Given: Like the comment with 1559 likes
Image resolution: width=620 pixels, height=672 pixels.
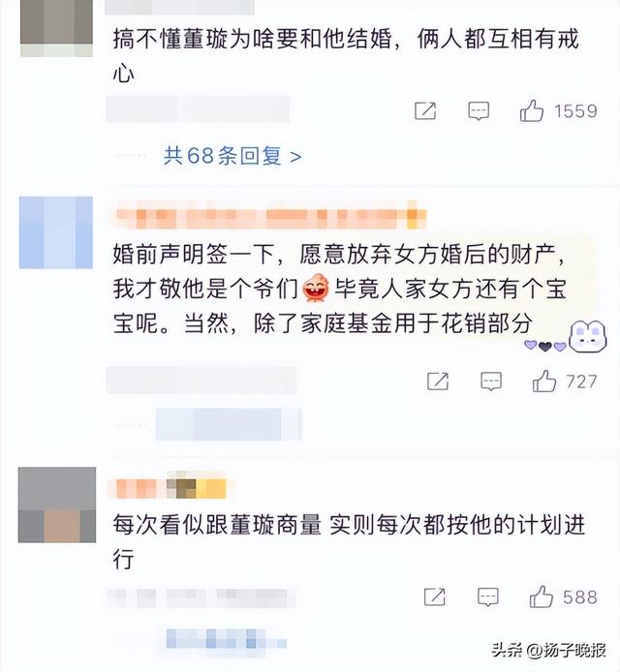Looking at the screenshot, I should (532, 111).
